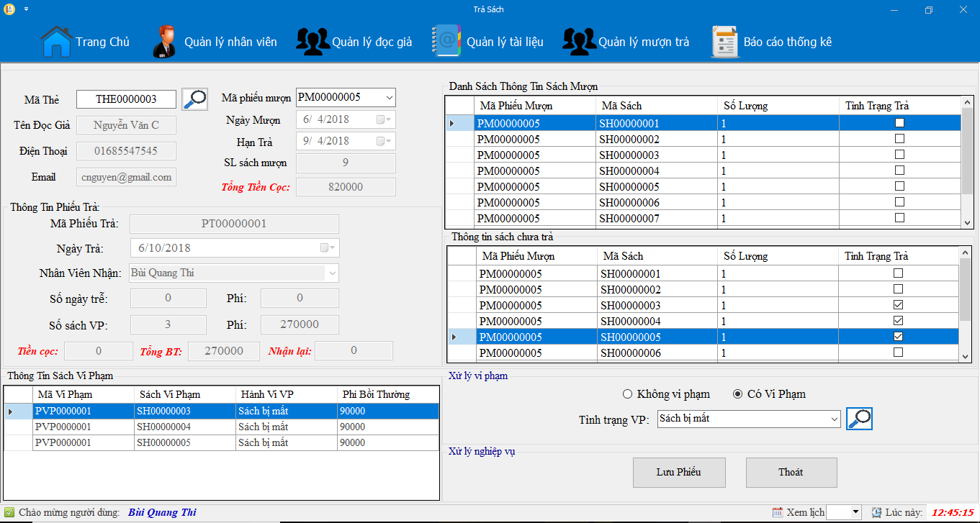Click the Hành Vi VP column header
The height and width of the screenshot is (523, 980).
(x=286, y=394)
